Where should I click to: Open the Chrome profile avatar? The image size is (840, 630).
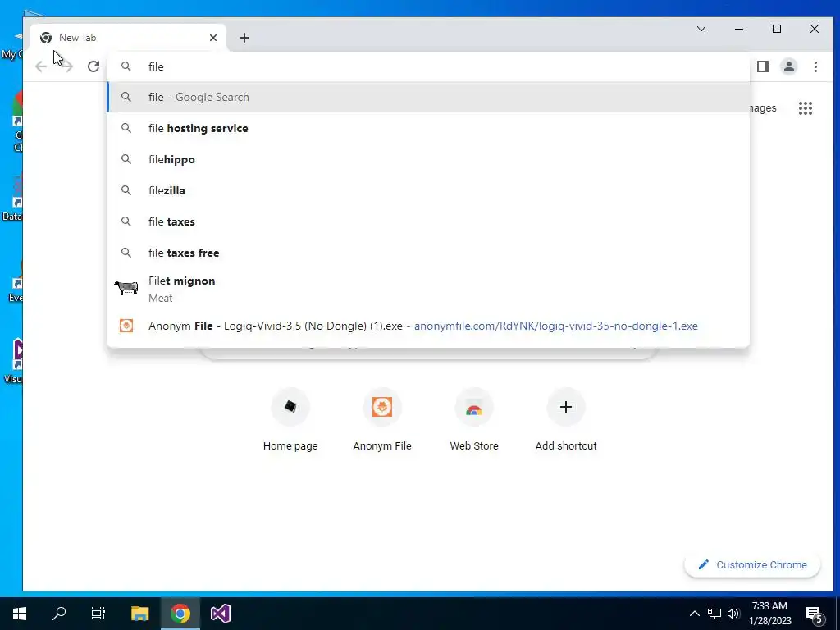pos(788,66)
